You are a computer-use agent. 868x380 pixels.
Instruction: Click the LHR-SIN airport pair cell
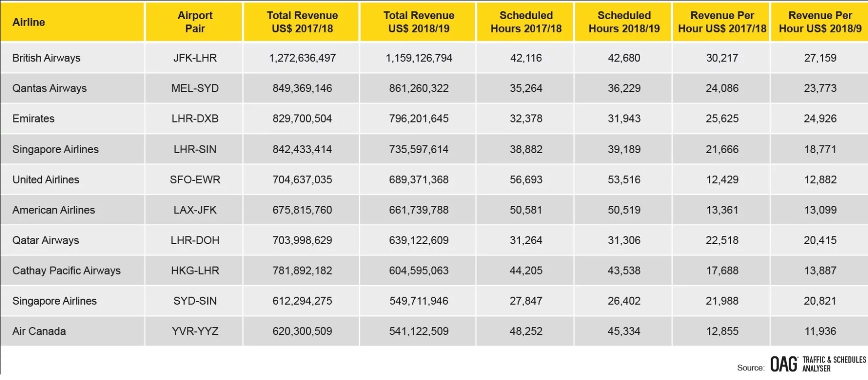[195, 149]
